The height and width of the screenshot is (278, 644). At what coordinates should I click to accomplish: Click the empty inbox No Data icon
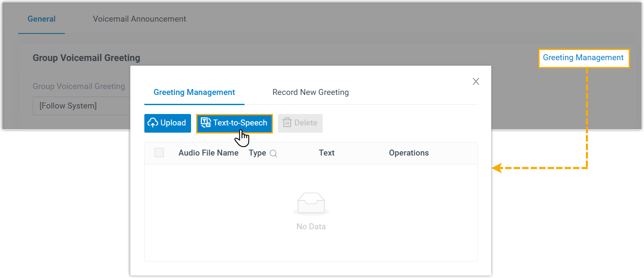311,203
